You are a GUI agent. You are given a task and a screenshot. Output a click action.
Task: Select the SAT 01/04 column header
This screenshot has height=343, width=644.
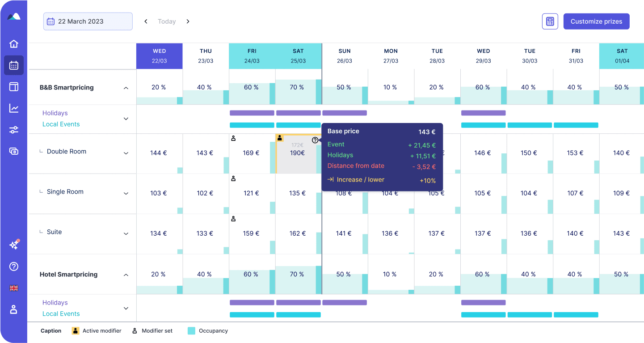click(x=621, y=56)
